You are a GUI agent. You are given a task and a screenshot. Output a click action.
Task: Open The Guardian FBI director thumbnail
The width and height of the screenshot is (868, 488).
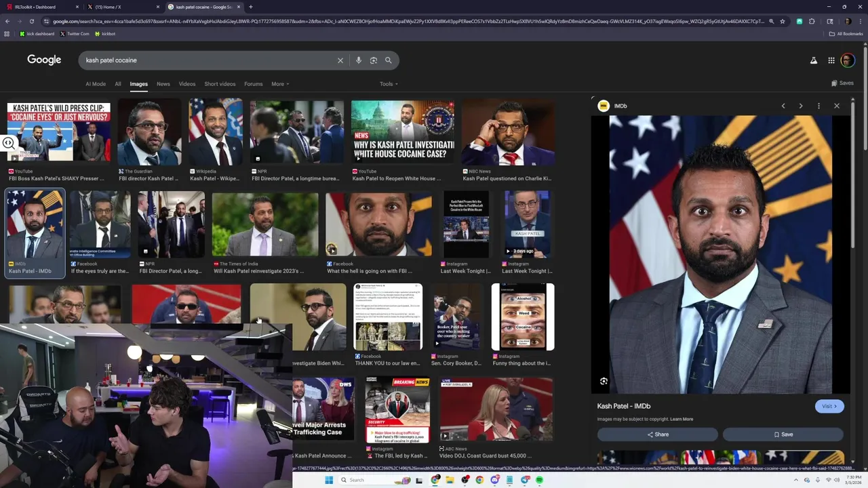[149, 131]
